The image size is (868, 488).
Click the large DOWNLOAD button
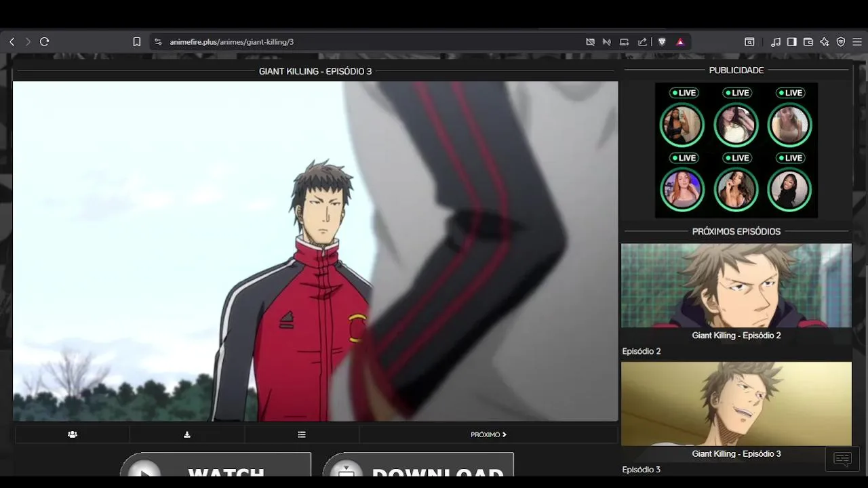[x=418, y=465]
